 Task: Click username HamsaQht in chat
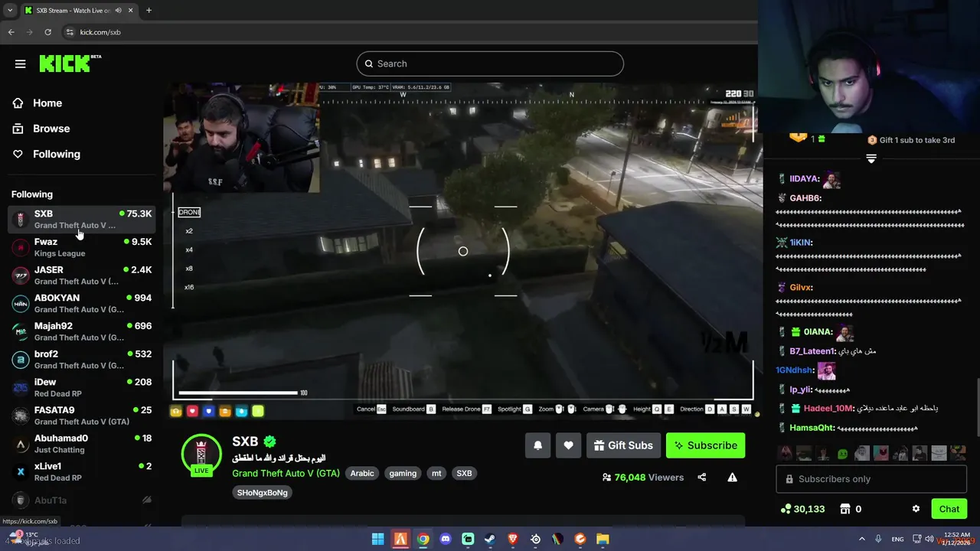(812, 428)
